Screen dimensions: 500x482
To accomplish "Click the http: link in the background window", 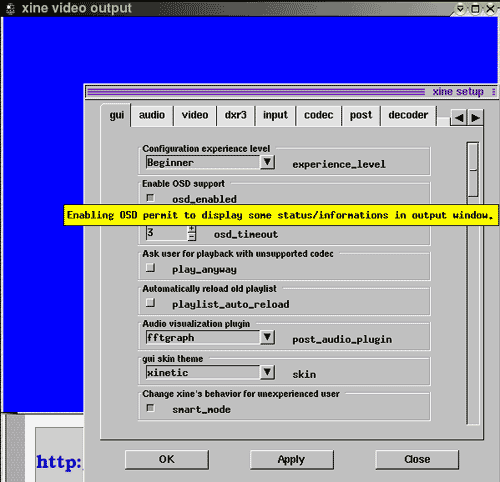I will 59,463.
